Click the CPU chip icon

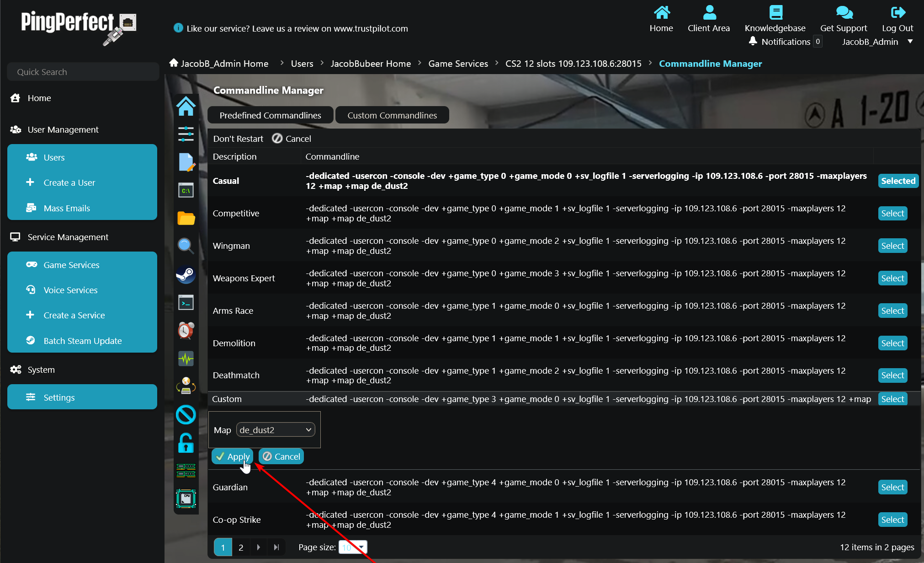(186, 499)
